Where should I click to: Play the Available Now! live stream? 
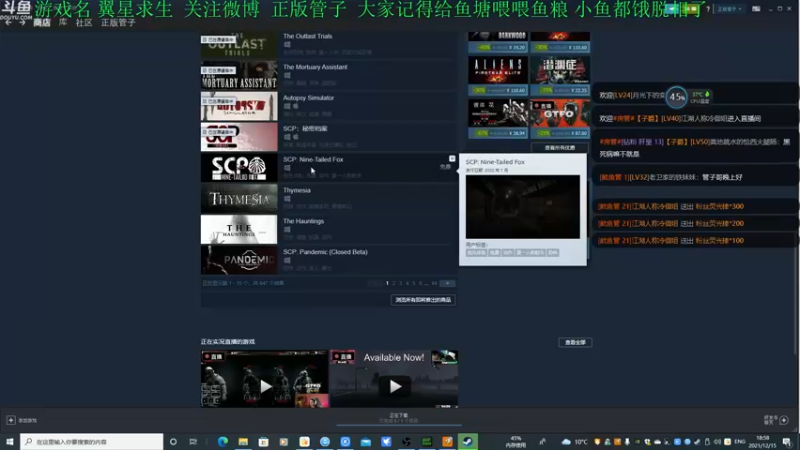point(394,379)
